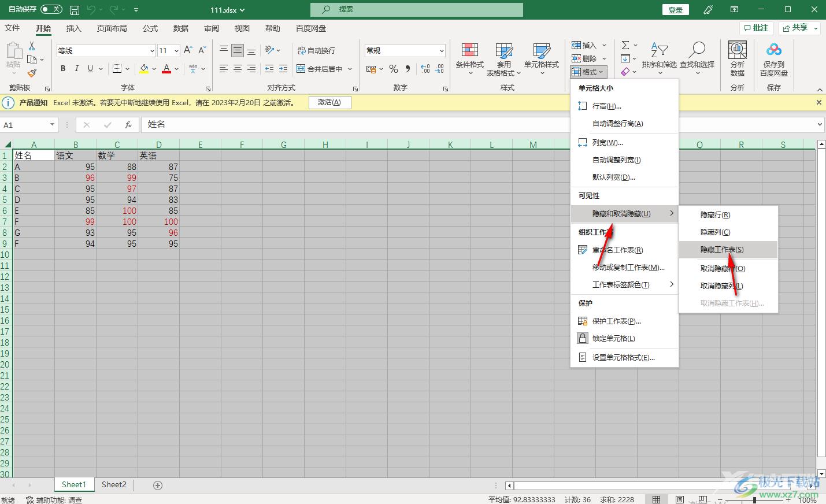
Task: Open Find and Select (查找和选择)
Action: click(x=697, y=59)
